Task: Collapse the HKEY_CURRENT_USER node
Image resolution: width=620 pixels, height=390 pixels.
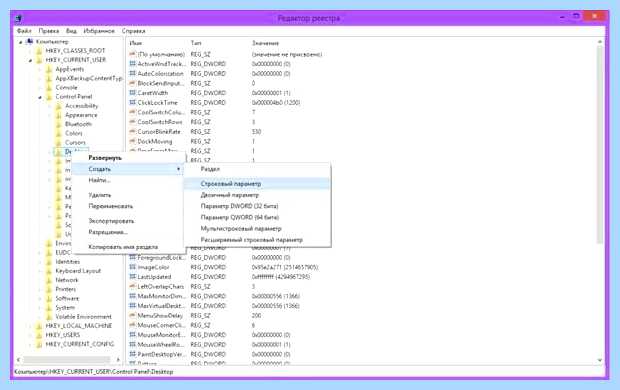Action: coord(30,61)
